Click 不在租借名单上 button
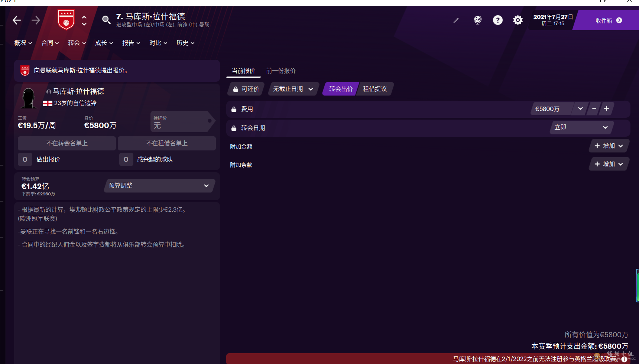 (x=167, y=143)
